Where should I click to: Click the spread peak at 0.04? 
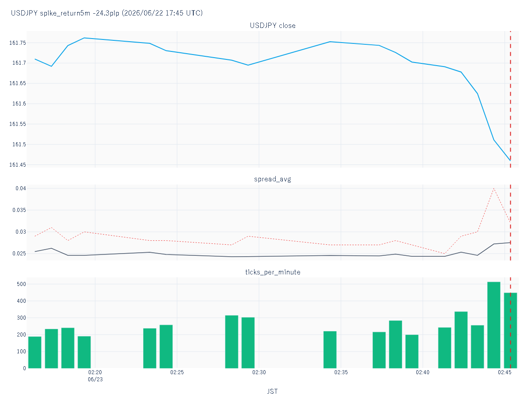click(x=494, y=188)
